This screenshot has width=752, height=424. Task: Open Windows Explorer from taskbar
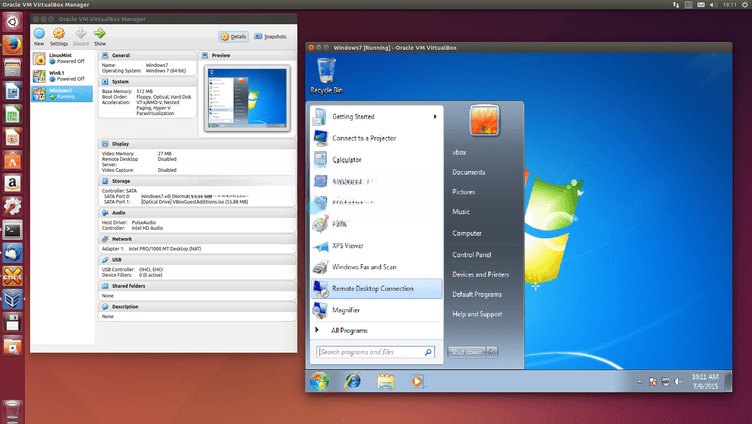386,381
